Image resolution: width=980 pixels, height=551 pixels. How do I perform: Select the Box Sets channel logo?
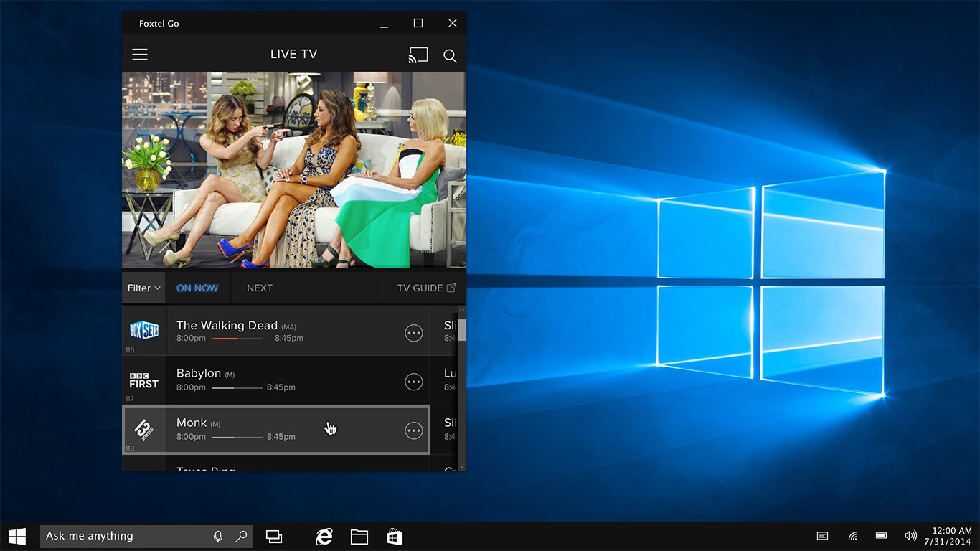[144, 330]
